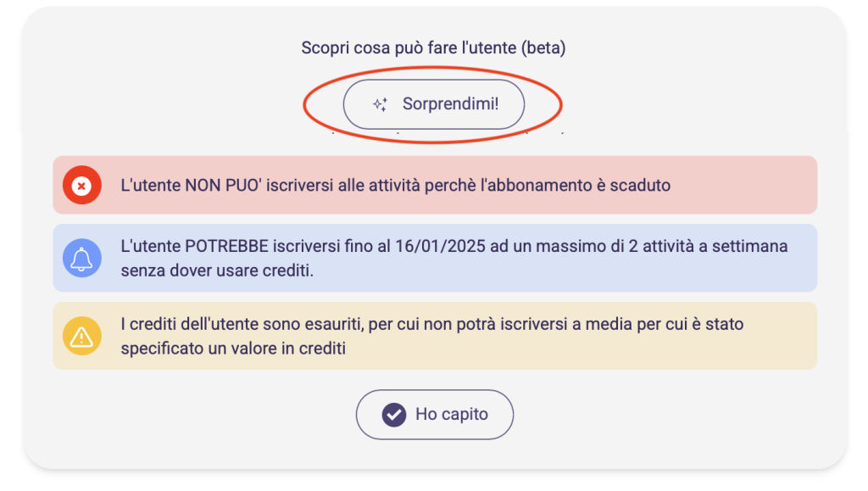Click the sparkle icon inside Sorprendimi button
The height and width of the screenshot is (491, 868).
tap(381, 104)
